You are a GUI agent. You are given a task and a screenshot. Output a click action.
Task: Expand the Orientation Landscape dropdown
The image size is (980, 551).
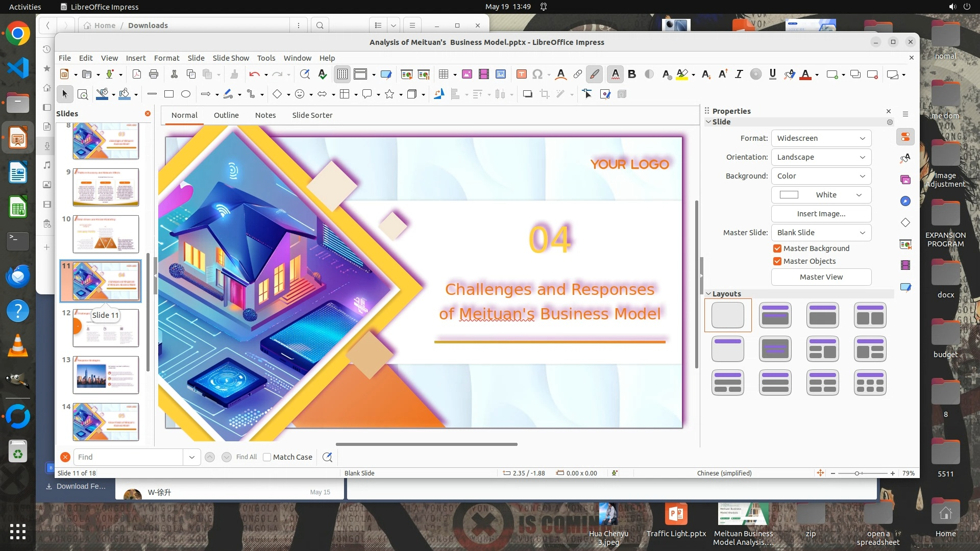click(x=821, y=157)
